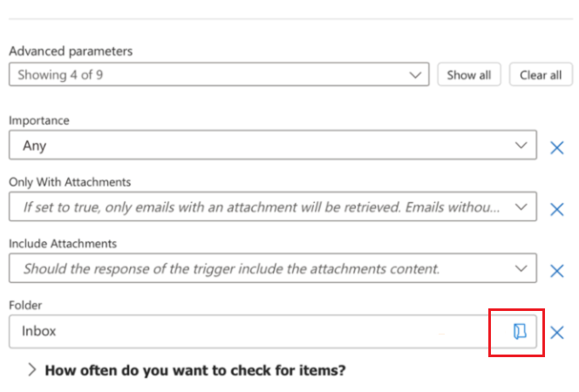Click the Clear all button

click(541, 75)
